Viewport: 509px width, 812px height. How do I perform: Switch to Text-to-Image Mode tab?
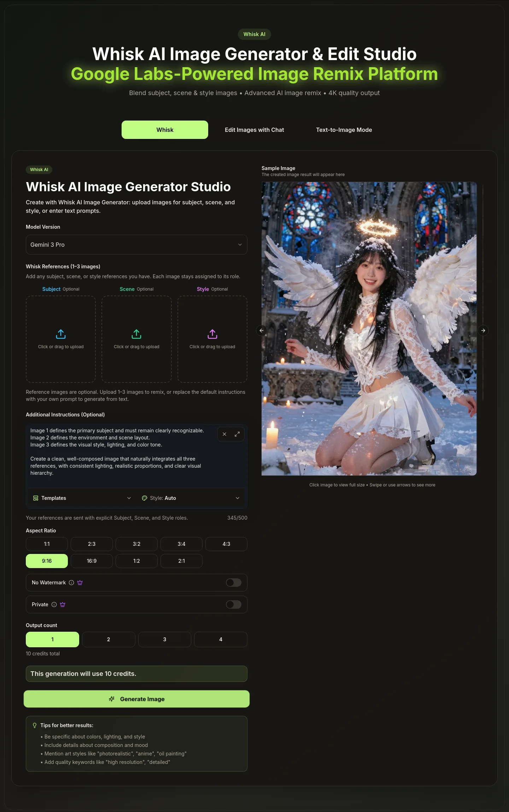click(344, 130)
